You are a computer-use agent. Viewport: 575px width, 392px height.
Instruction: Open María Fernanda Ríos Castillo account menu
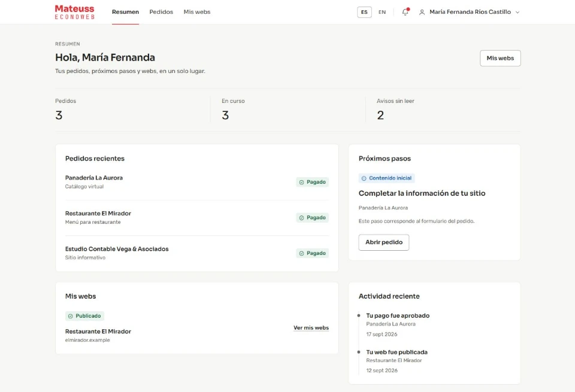[x=470, y=12]
